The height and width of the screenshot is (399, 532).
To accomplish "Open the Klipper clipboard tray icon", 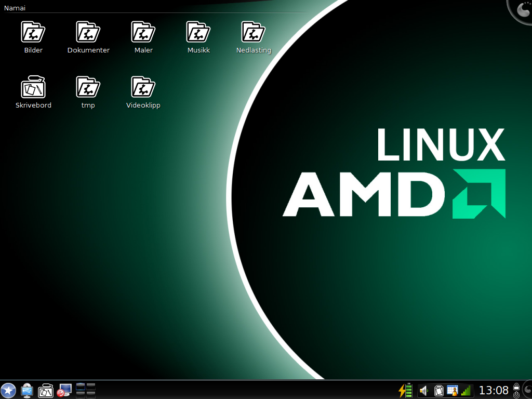I will click(x=438, y=391).
